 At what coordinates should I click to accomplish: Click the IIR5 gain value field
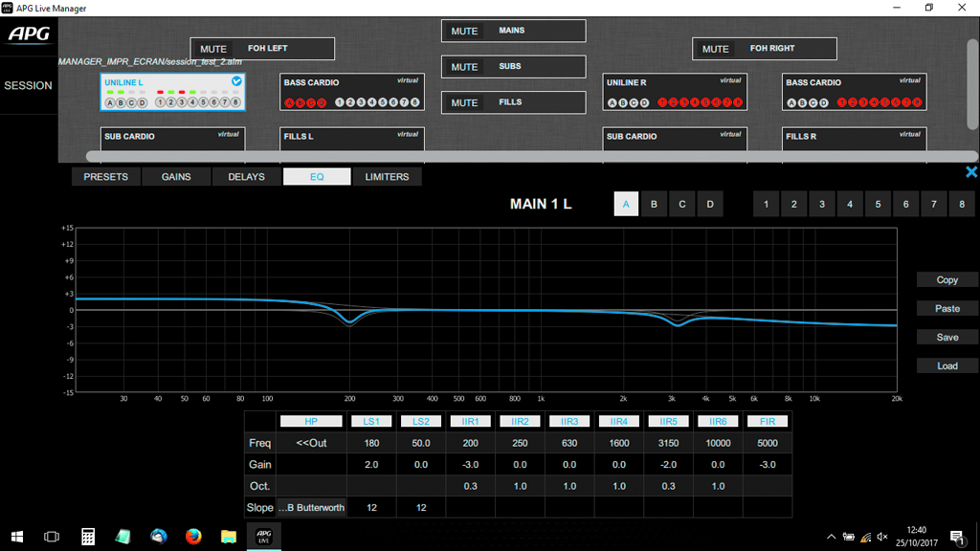pyautogui.click(x=671, y=464)
